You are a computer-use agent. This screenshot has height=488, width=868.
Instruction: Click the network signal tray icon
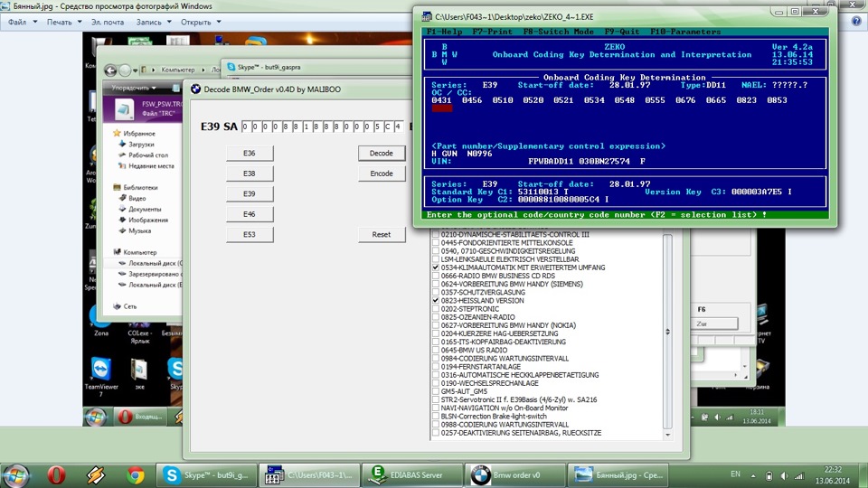[798, 475]
